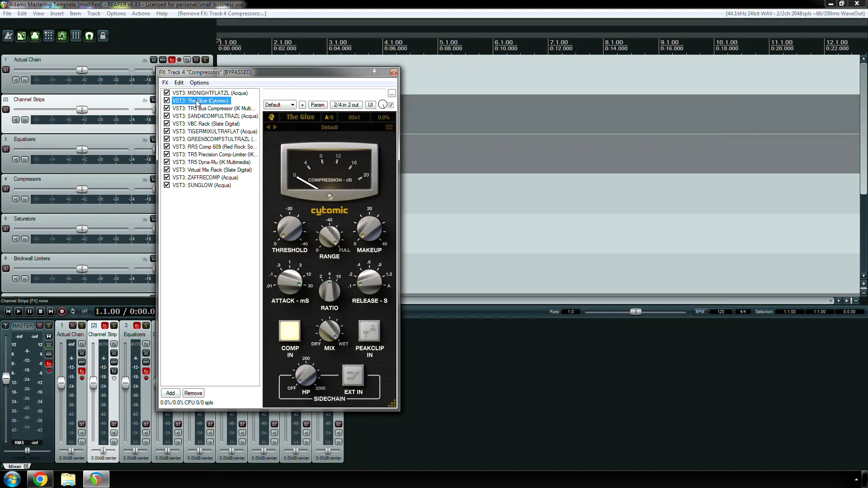Open the OSx1 oversampling selector

(x=354, y=117)
